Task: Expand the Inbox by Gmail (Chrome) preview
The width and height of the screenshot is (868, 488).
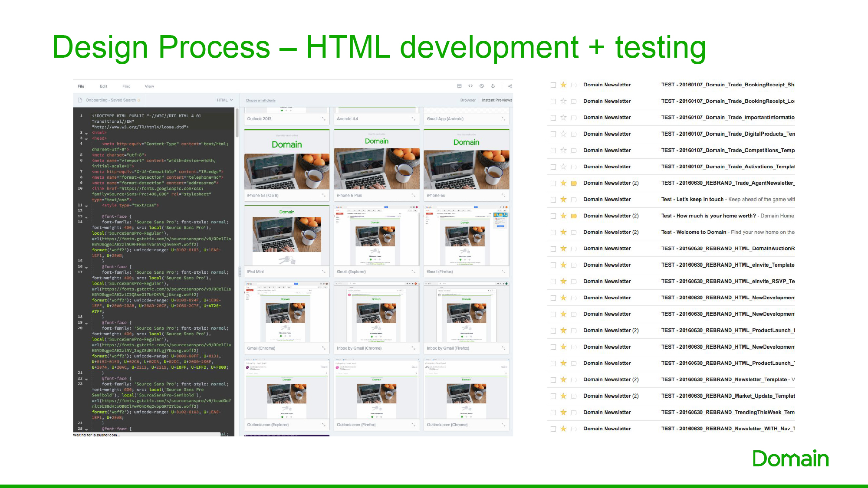Action: (413, 348)
